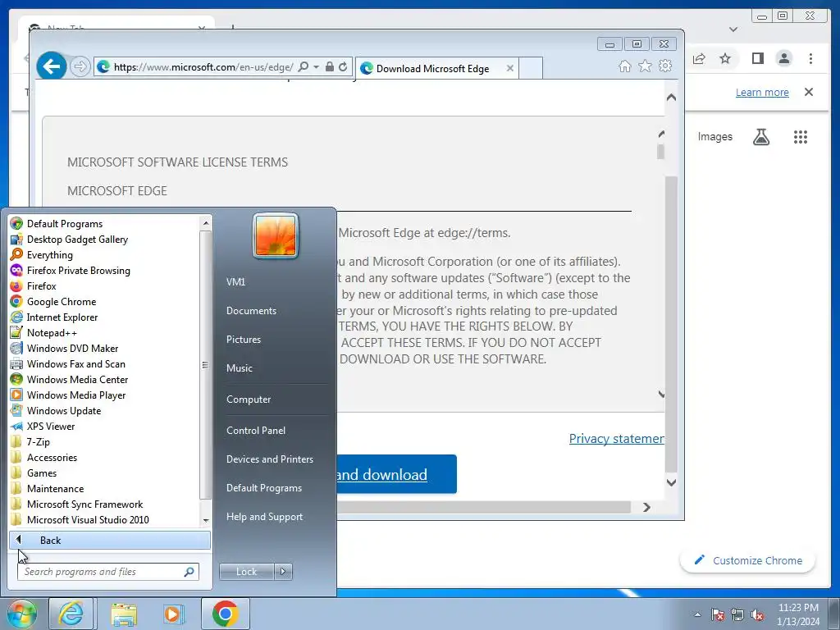The image size is (840, 630).
Task: Expand Microsoft Visual Studio 2010 folder
Action: pyautogui.click(x=88, y=518)
